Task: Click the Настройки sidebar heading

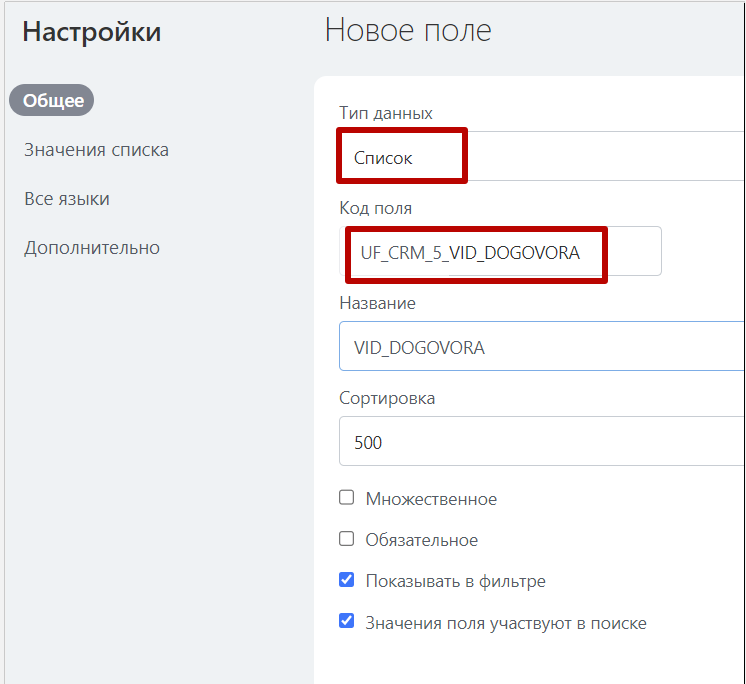Action: (x=92, y=32)
